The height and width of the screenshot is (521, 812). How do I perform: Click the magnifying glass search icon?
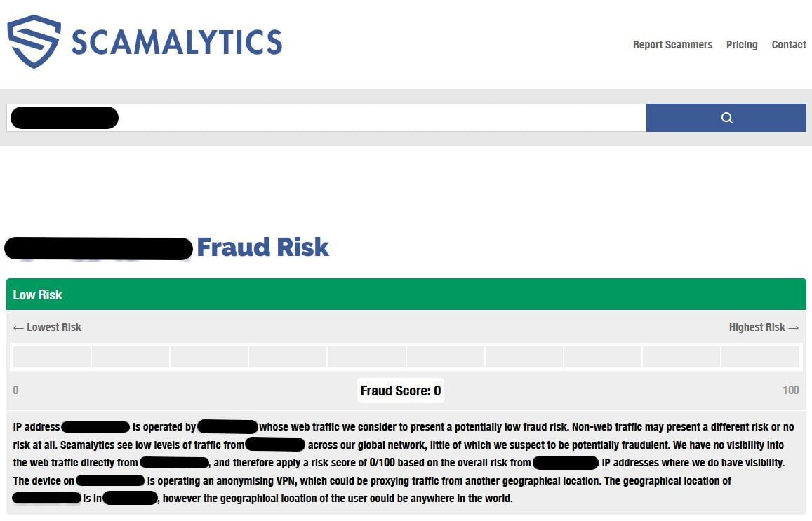[x=726, y=118]
